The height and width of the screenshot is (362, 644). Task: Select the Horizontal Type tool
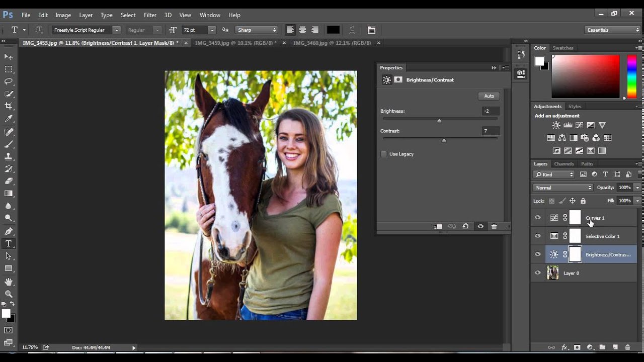pos(9,244)
